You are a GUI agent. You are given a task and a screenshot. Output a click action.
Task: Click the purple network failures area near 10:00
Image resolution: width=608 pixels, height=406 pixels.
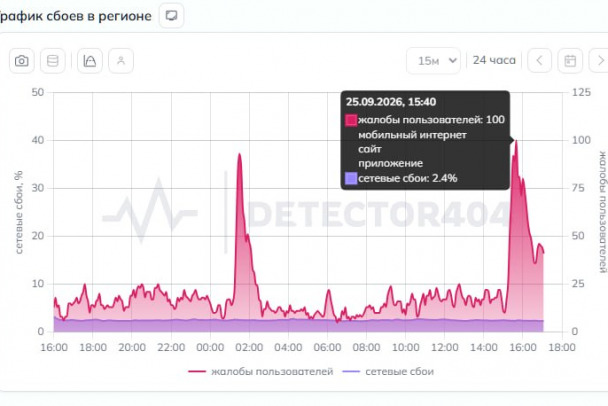(406, 326)
